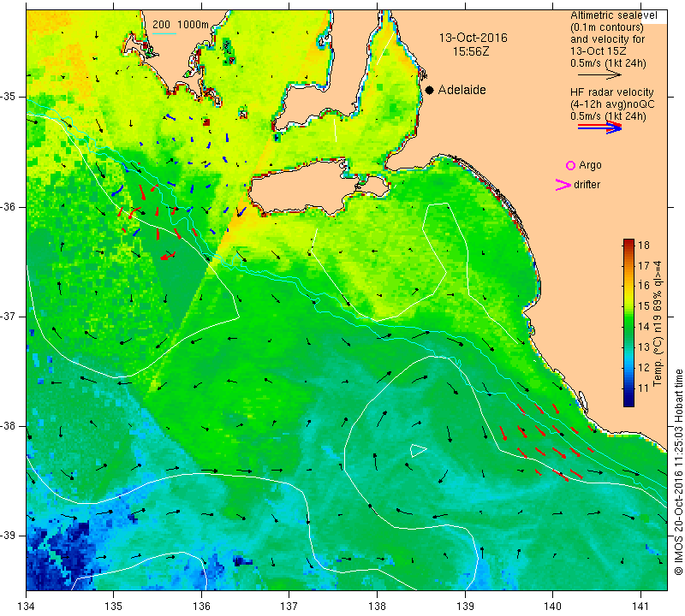Screen dimensions: 685x616
Task: Click the black Adelaide city dot marker
Action: tap(430, 90)
